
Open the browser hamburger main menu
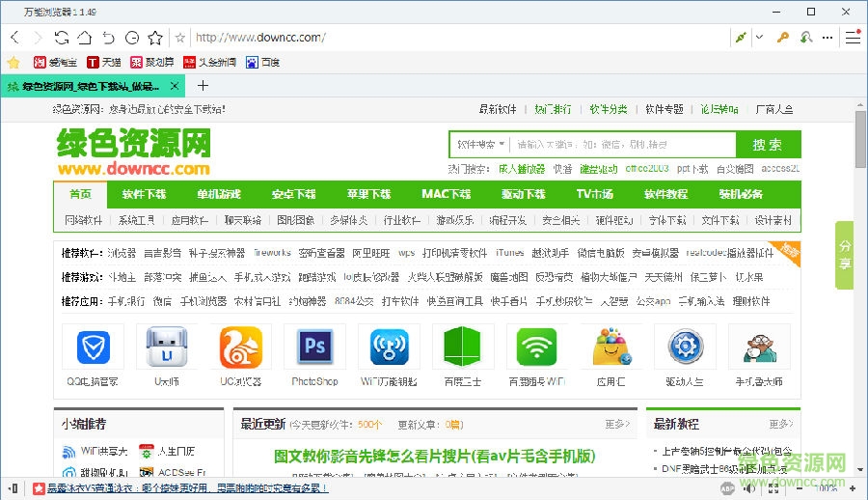click(x=854, y=37)
